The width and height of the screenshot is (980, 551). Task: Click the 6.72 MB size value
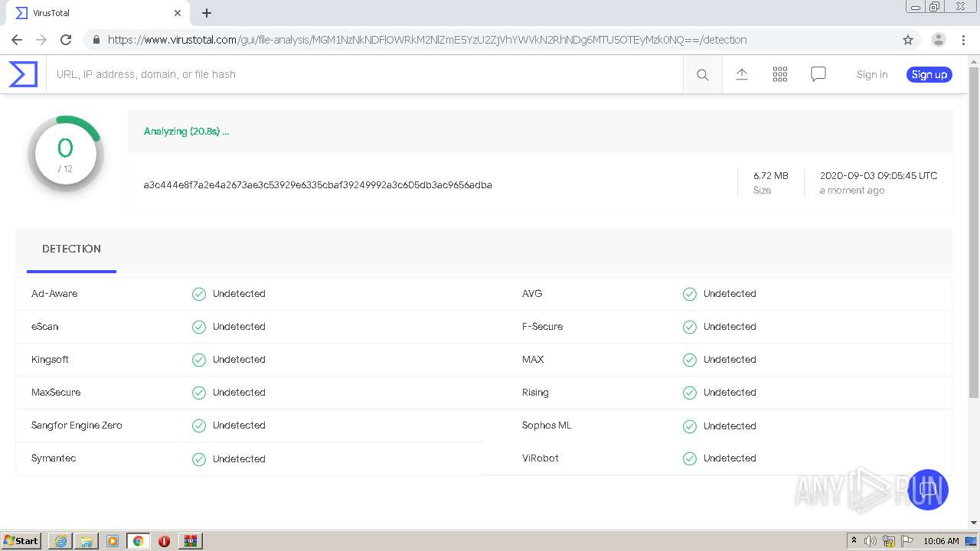[770, 175]
